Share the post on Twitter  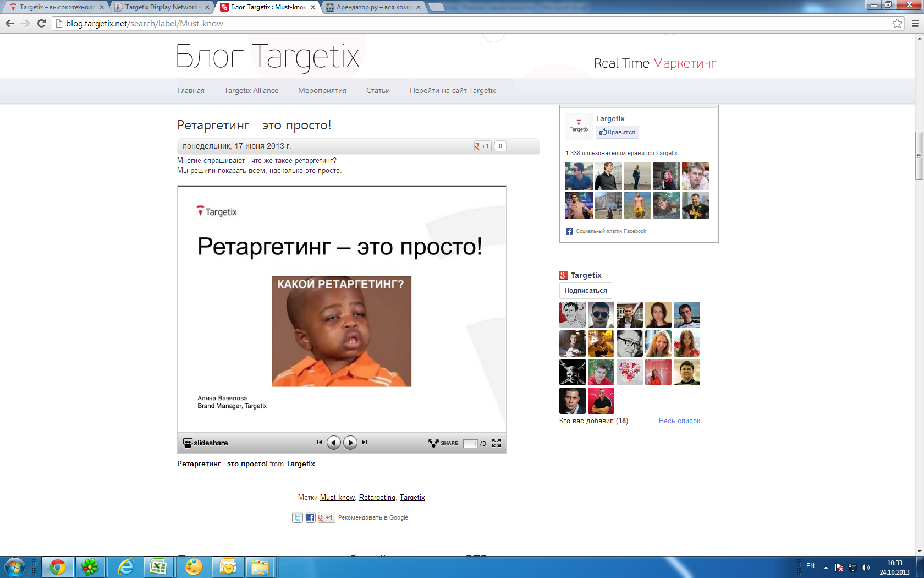(x=298, y=517)
